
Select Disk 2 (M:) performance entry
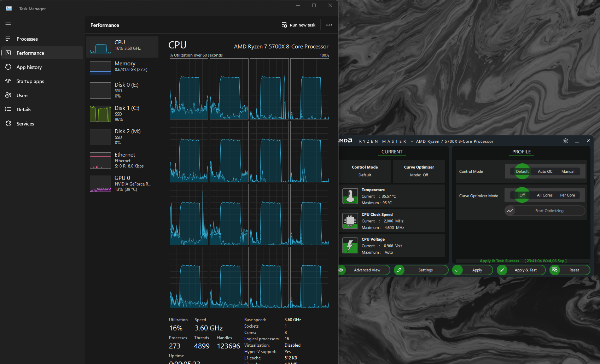[122, 137]
